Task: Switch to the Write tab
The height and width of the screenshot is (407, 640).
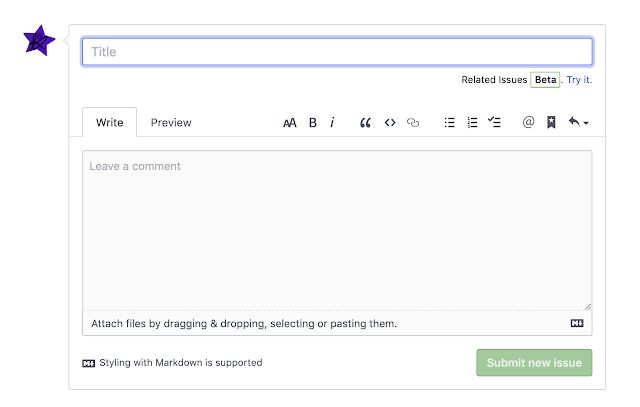Action: coord(110,123)
